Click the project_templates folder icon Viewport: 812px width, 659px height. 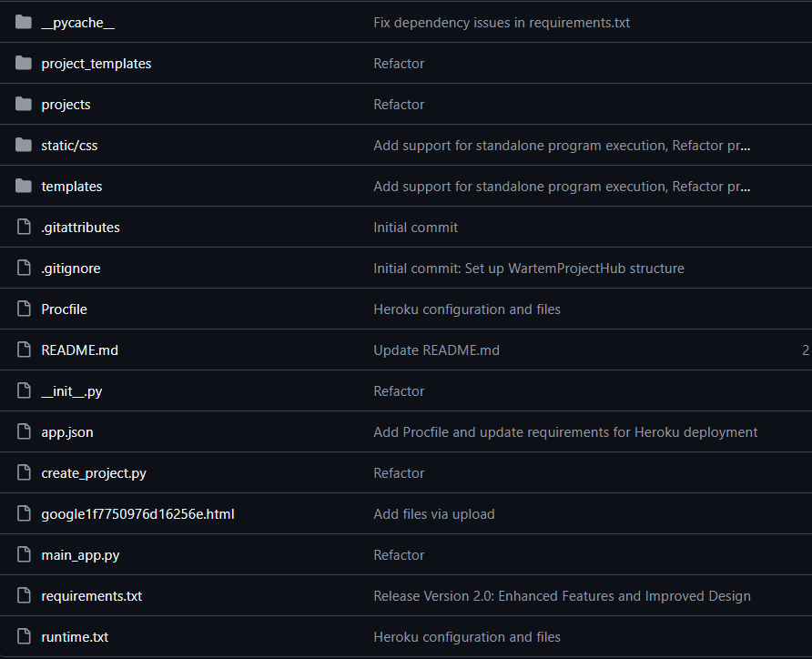point(24,63)
